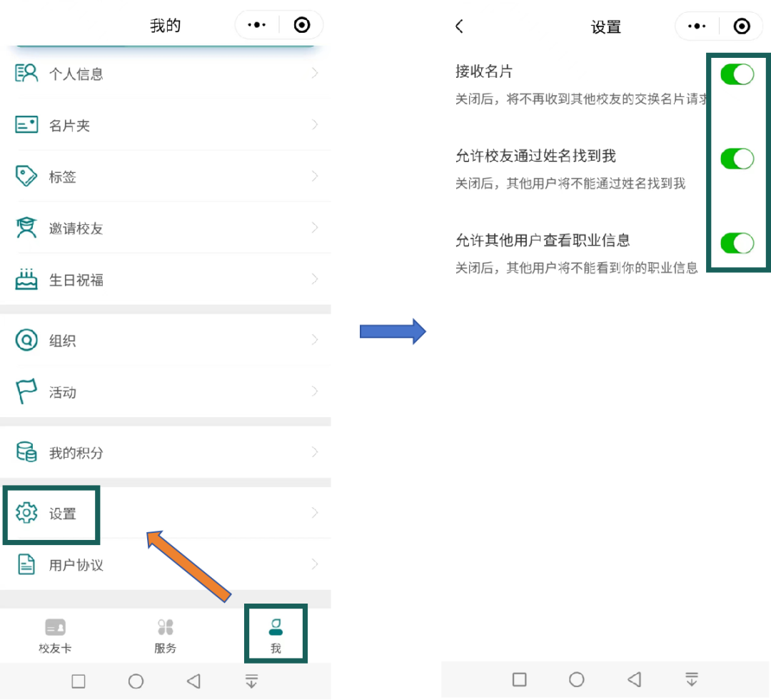This screenshot has width=771, height=700.
Task: Switch to the 校友卡 tab
Action: pos(55,635)
